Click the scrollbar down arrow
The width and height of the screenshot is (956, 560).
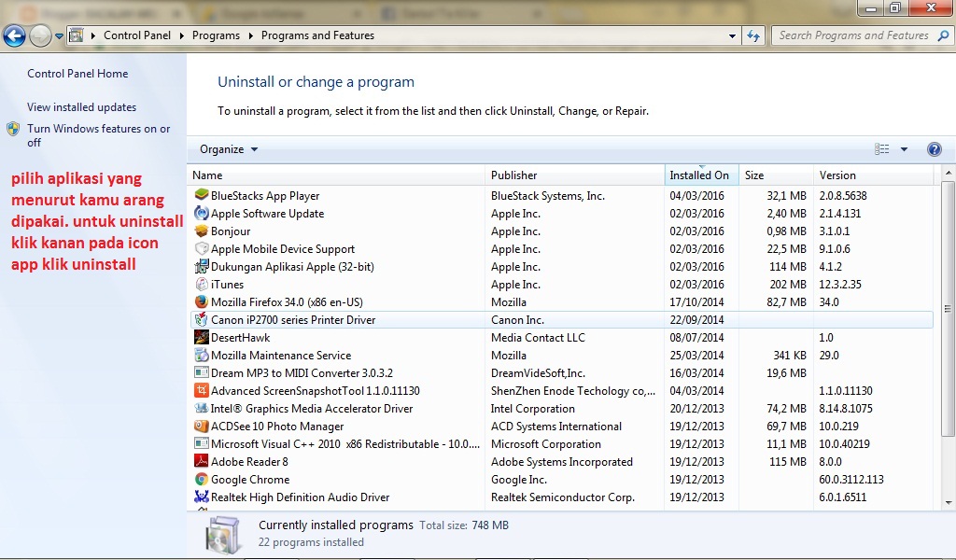pyautogui.click(x=948, y=503)
